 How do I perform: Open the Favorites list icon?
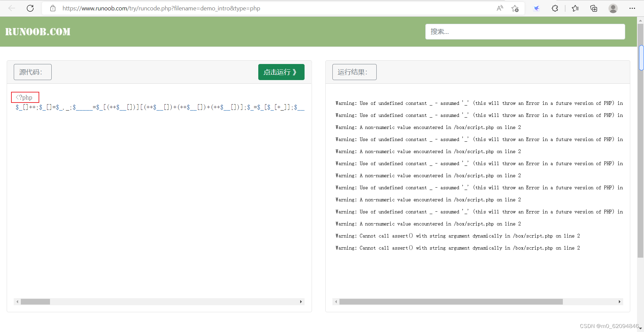575,8
